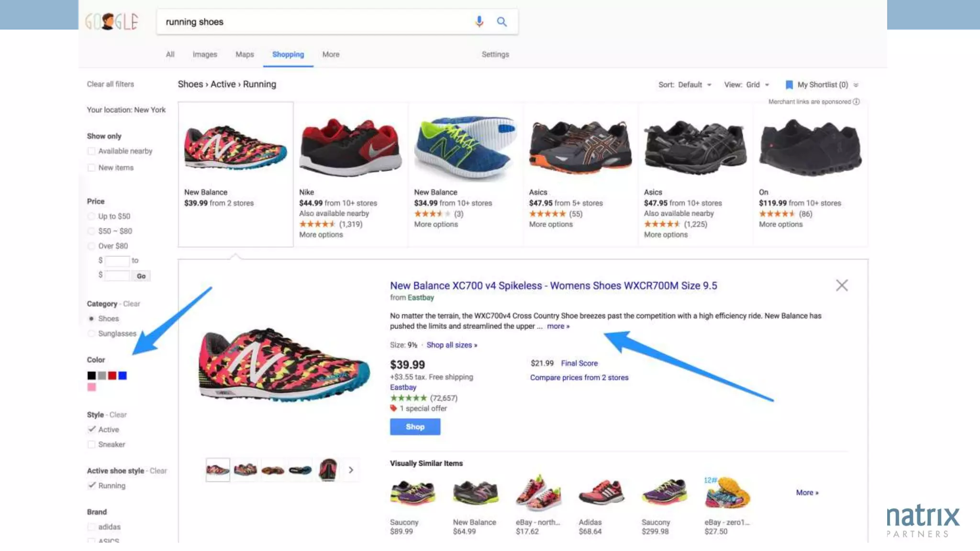
Task: Open the Google doodle logo
Action: click(x=112, y=22)
